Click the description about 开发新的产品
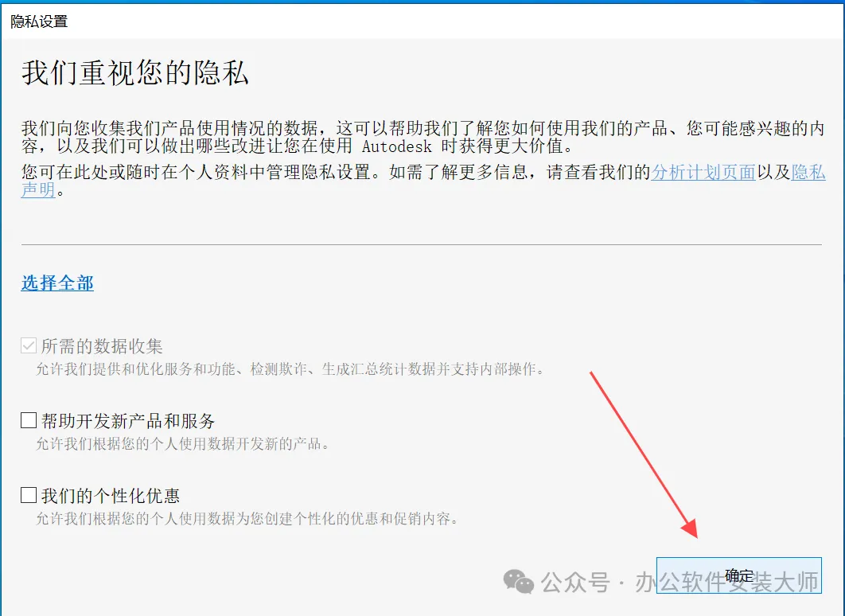Image resolution: width=845 pixels, height=616 pixels. pos(183,443)
